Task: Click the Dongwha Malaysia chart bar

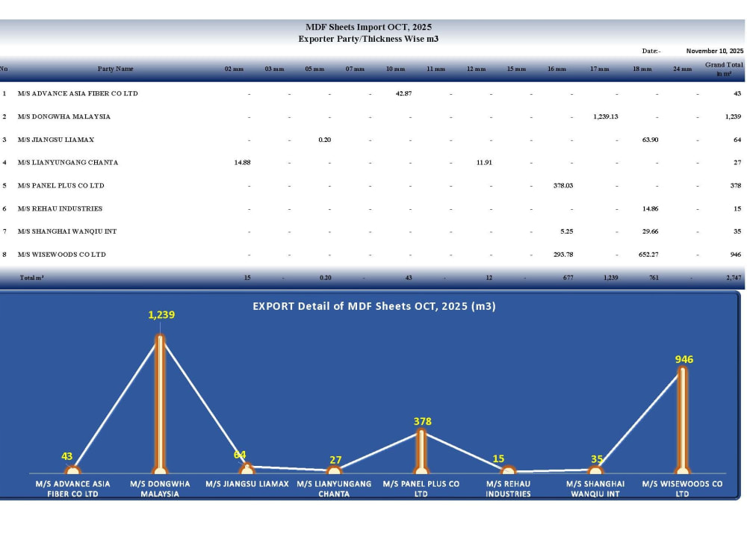Action: tap(160, 404)
